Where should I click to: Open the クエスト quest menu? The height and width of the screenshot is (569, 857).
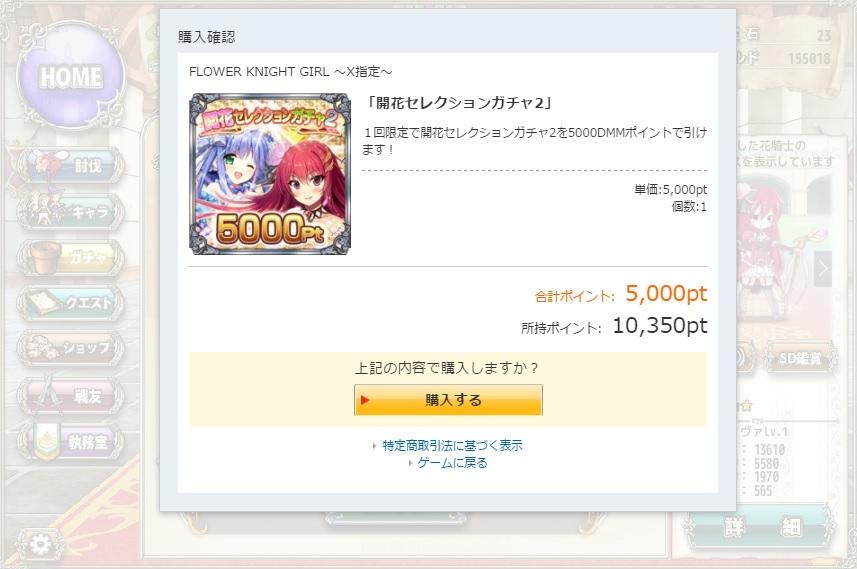[x=70, y=302]
